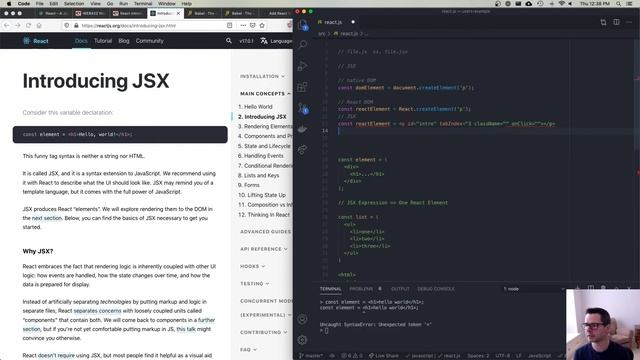Viewport: 640px width, 360px height.
Task: Click the browser Forward arrow
Action: pyautogui.click(x=18, y=25)
